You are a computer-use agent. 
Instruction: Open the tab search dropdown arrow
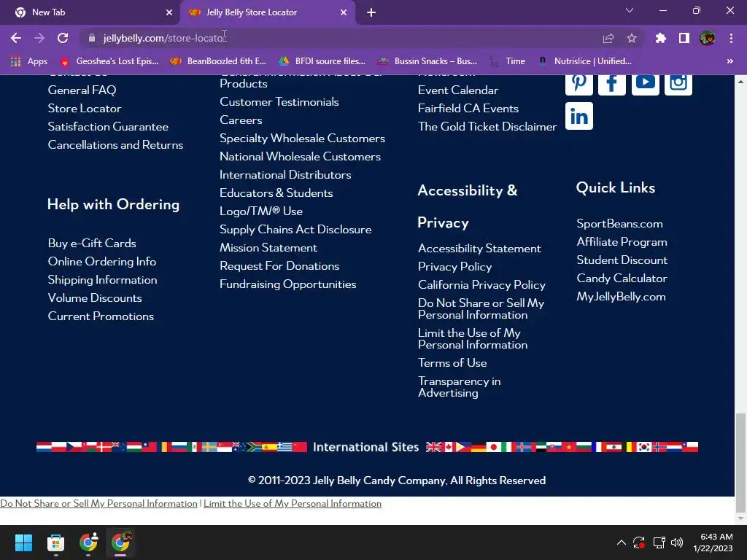[630, 10]
